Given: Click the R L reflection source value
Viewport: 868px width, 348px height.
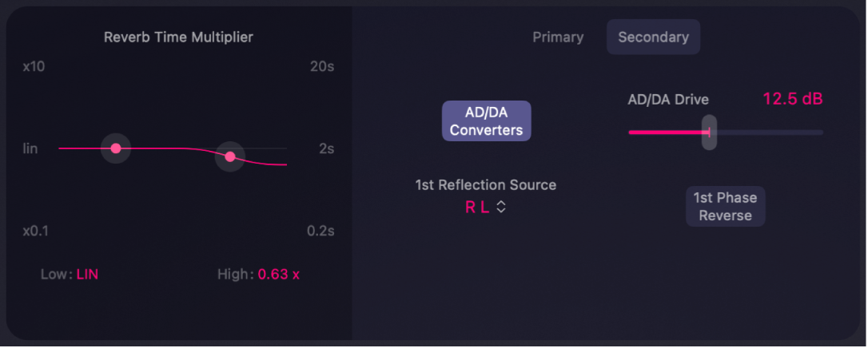Looking at the screenshot, I should pyautogui.click(x=477, y=208).
